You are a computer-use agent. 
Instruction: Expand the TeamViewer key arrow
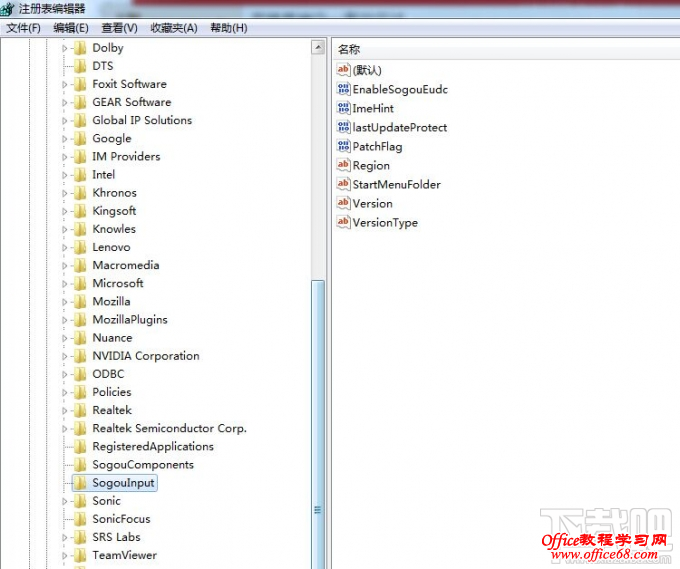pos(65,556)
